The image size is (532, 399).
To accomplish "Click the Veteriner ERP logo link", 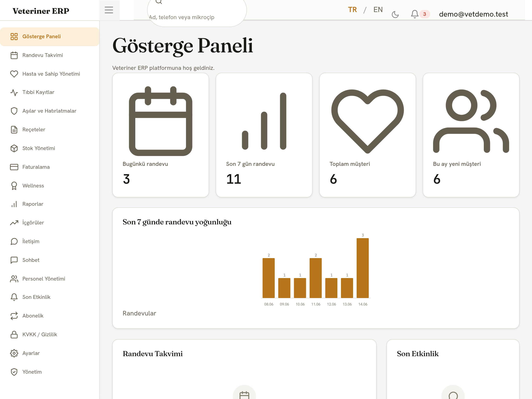I will 41,11.
